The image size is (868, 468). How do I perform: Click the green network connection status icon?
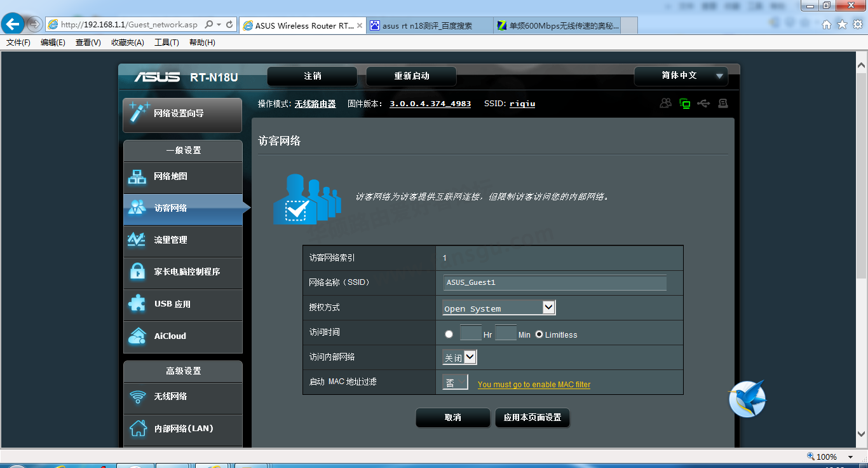pyautogui.click(x=684, y=103)
